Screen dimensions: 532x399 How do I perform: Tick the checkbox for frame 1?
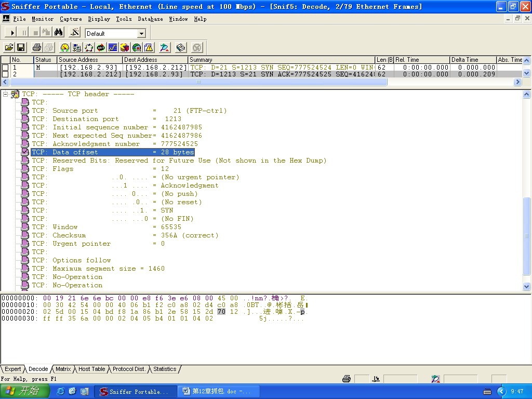(x=5, y=68)
